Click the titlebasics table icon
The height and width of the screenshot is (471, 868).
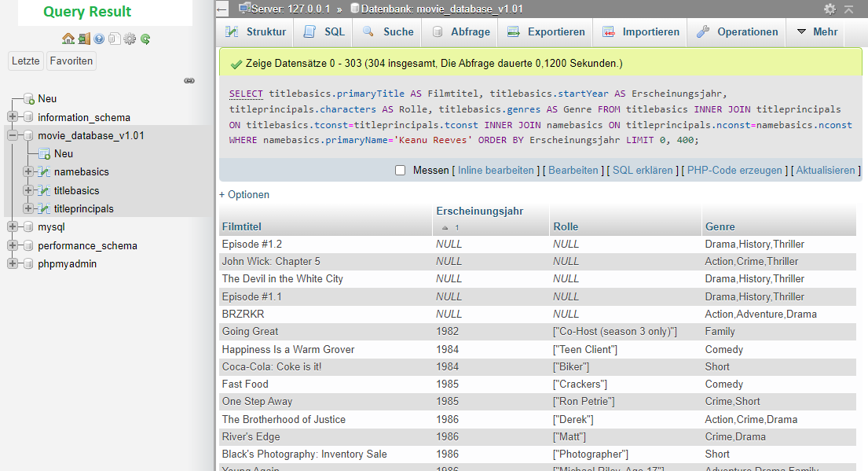coord(44,190)
